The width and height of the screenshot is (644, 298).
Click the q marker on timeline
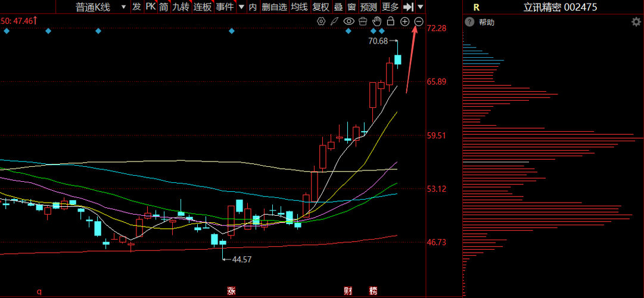pos(39,292)
